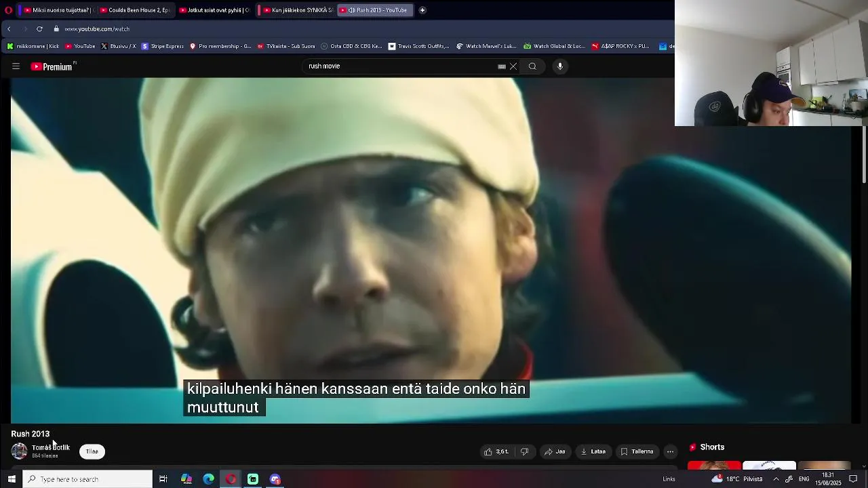
Task: Open 'Pro membership' bookmark
Action: [221, 46]
